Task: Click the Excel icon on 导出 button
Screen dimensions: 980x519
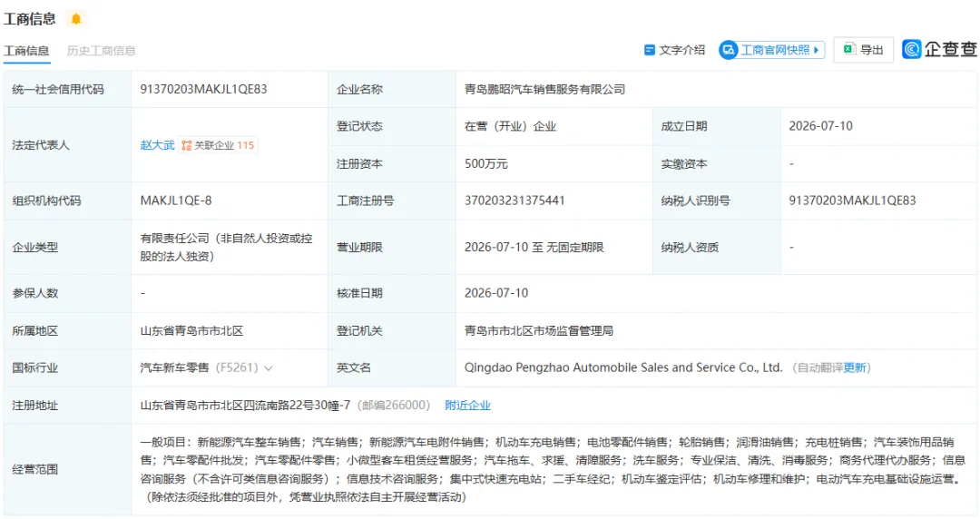Action: [848, 49]
